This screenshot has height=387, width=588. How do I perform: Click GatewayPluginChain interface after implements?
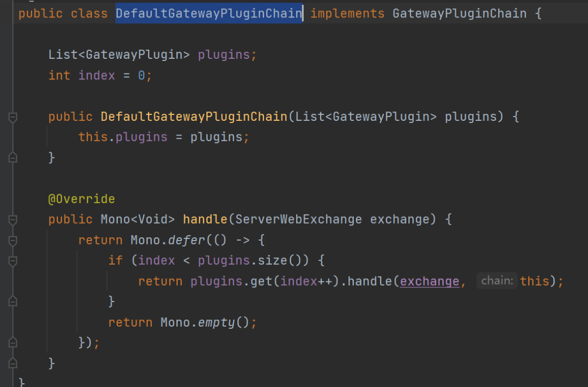pyautogui.click(x=460, y=14)
